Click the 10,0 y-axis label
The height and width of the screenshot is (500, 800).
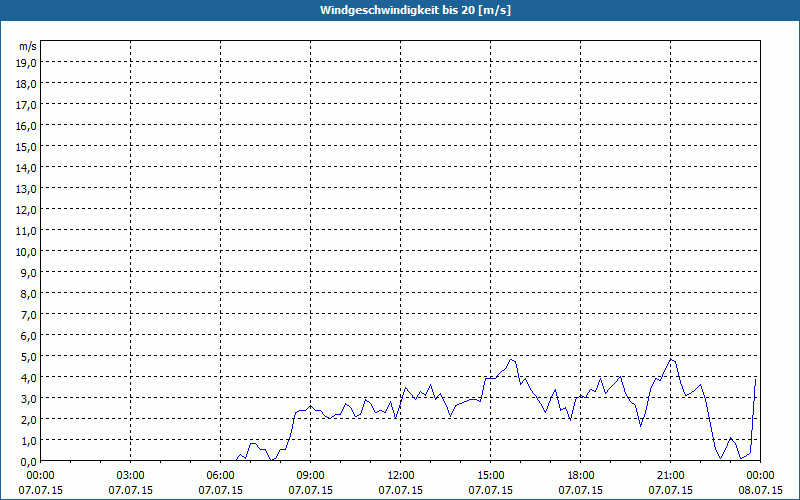coord(28,252)
